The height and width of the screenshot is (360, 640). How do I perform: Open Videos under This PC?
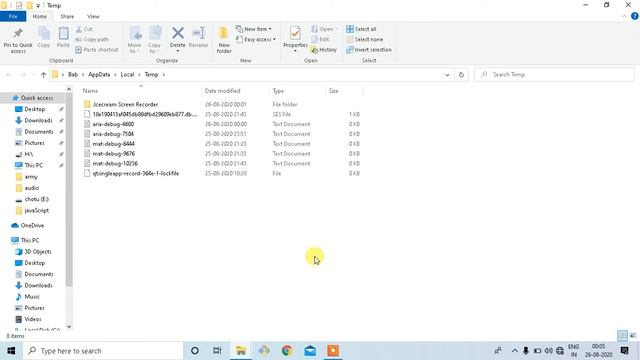(32, 319)
